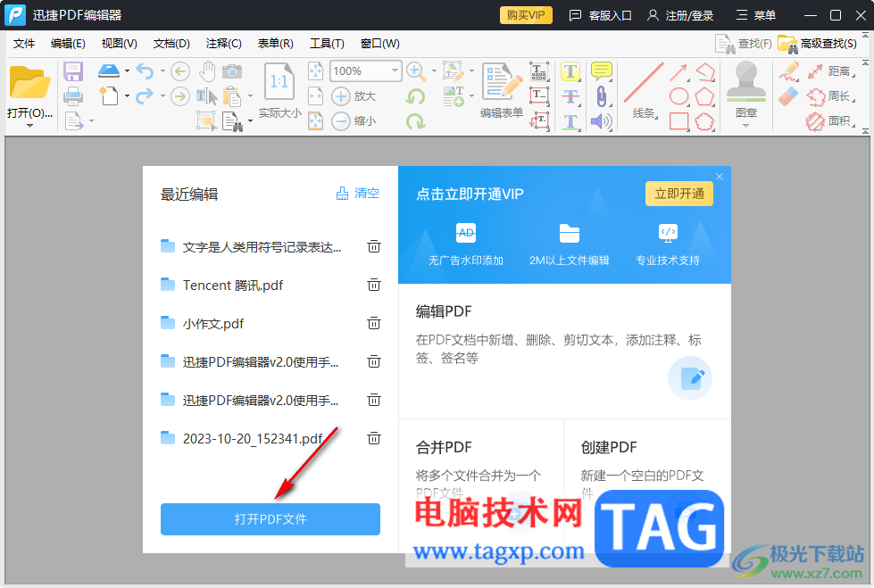Click the redo arrow icon
This screenshot has width=874, height=588.
point(145,95)
